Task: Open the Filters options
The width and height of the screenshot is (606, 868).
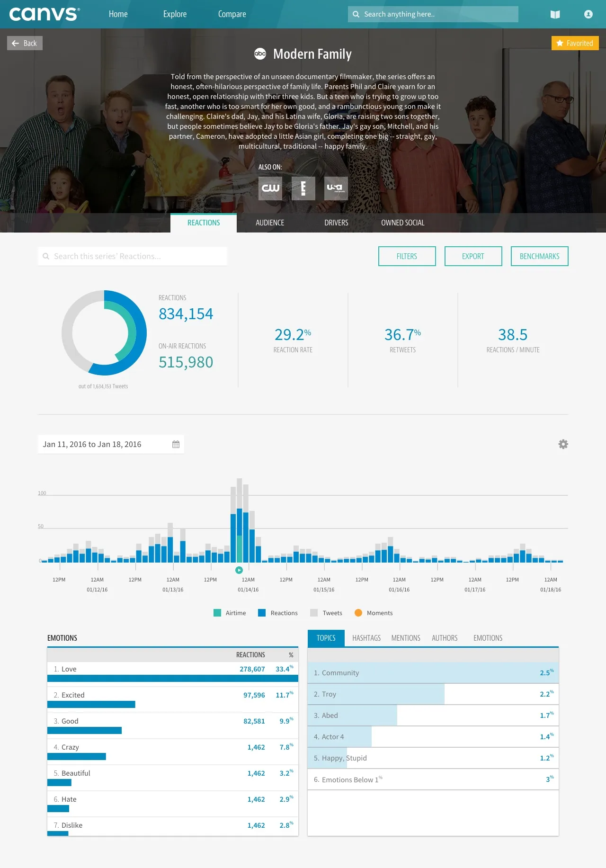Action: pyautogui.click(x=407, y=256)
